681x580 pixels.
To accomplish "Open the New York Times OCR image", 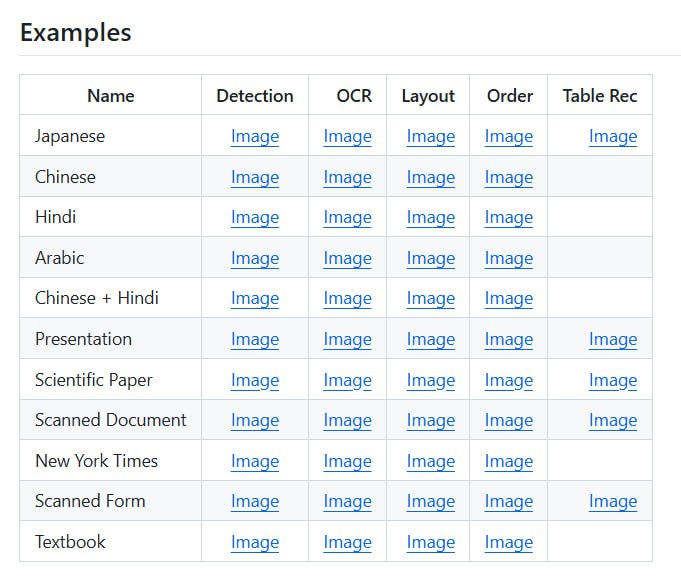I will click(x=347, y=461).
